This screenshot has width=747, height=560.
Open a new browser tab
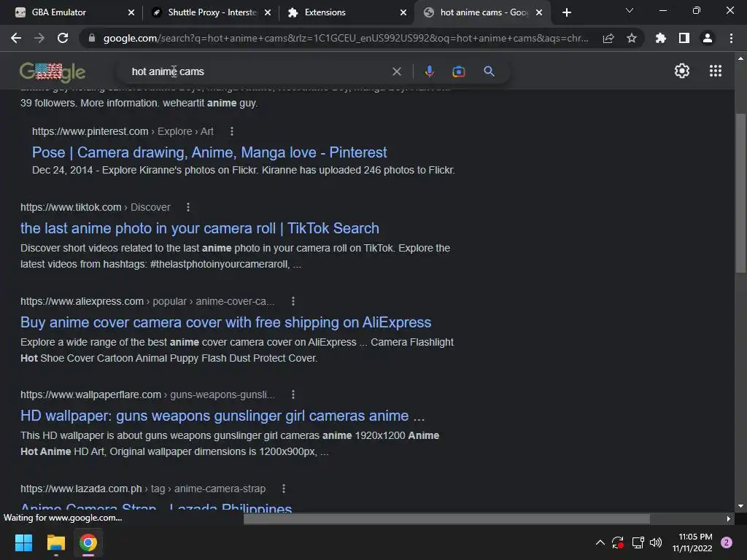coord(566,12)
